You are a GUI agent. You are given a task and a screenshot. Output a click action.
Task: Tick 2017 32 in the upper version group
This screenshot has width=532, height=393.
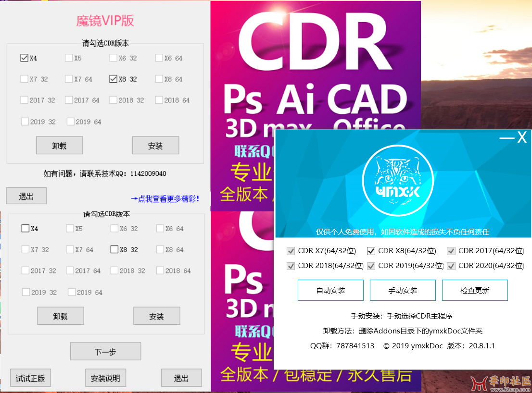[24, 100]
